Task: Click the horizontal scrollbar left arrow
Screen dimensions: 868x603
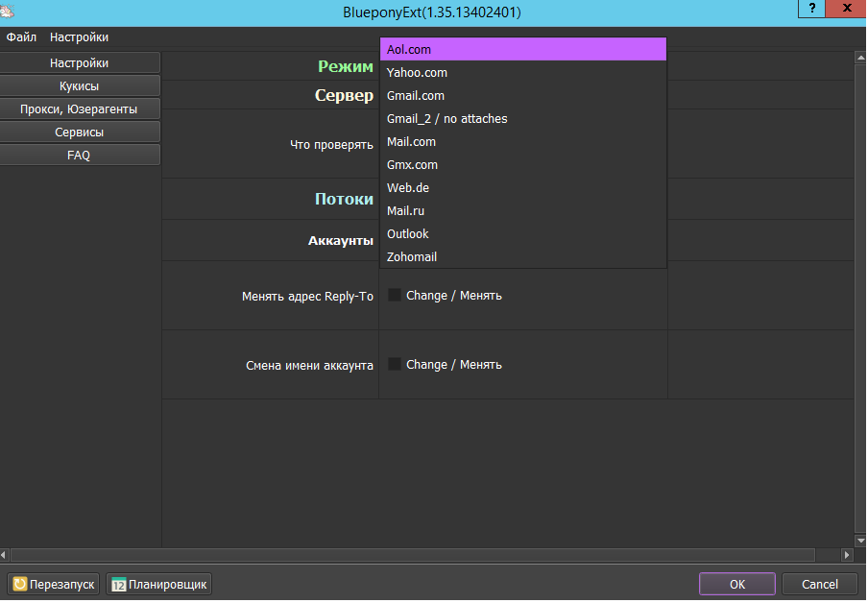Action: click(x=4, y=554)
